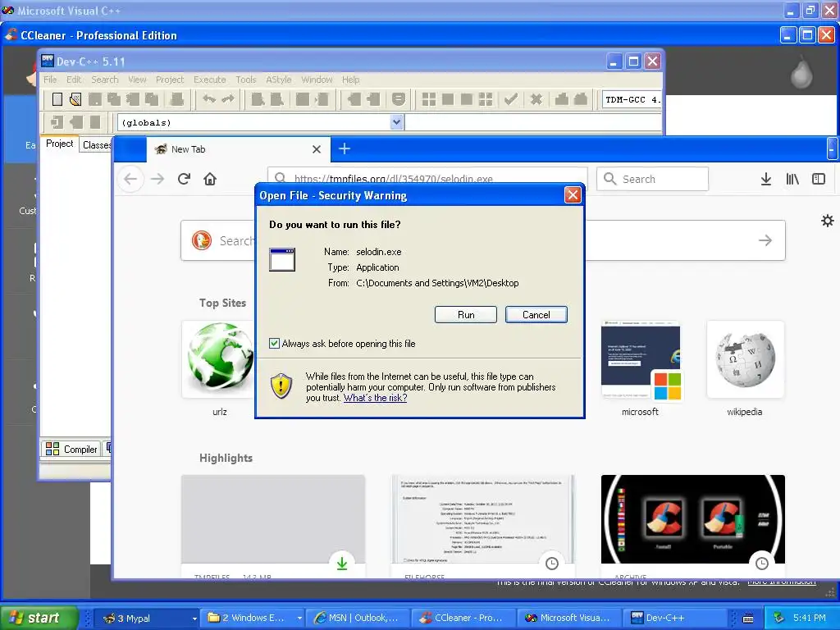Open the AStyle menu in Dev-C++
The height and width of the screenshot is (630, 840).
click(279, 80)
